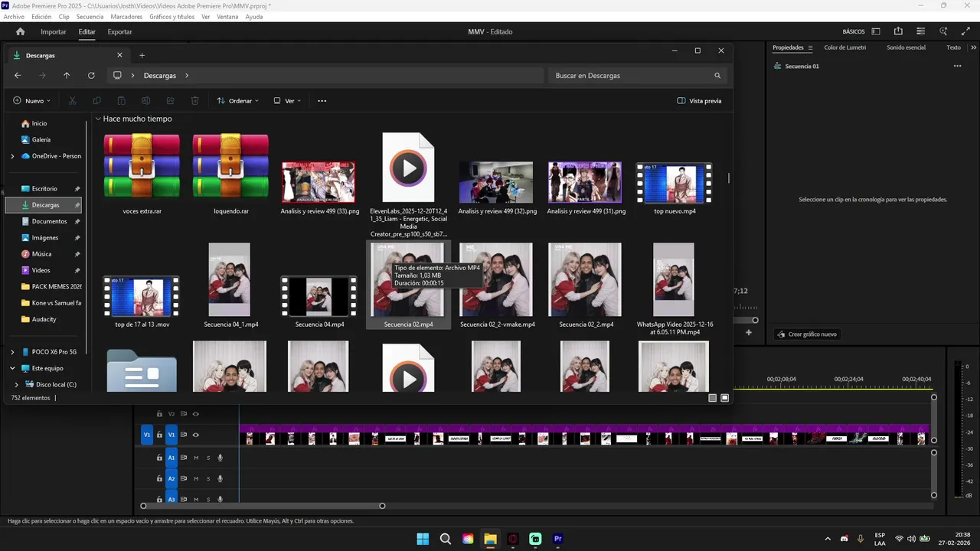Screen dimensions: 980x551
Task: Click the cut scissors icon in Explorer
Action: (73, 101)
